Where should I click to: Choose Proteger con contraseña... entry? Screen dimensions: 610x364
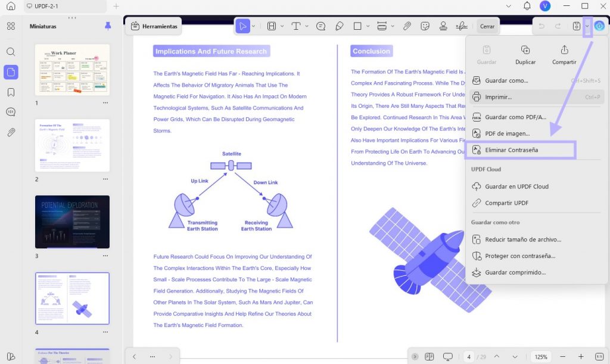pos(537,256)
